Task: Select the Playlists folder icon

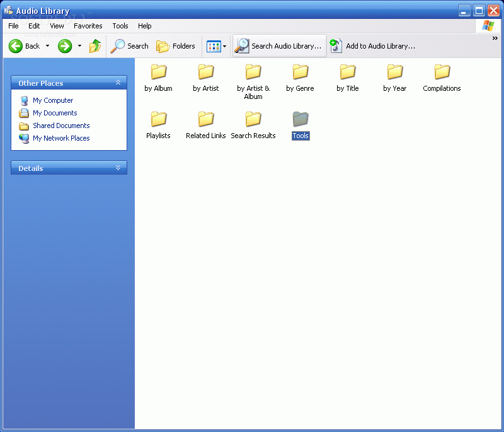Action: pos(159,119)
